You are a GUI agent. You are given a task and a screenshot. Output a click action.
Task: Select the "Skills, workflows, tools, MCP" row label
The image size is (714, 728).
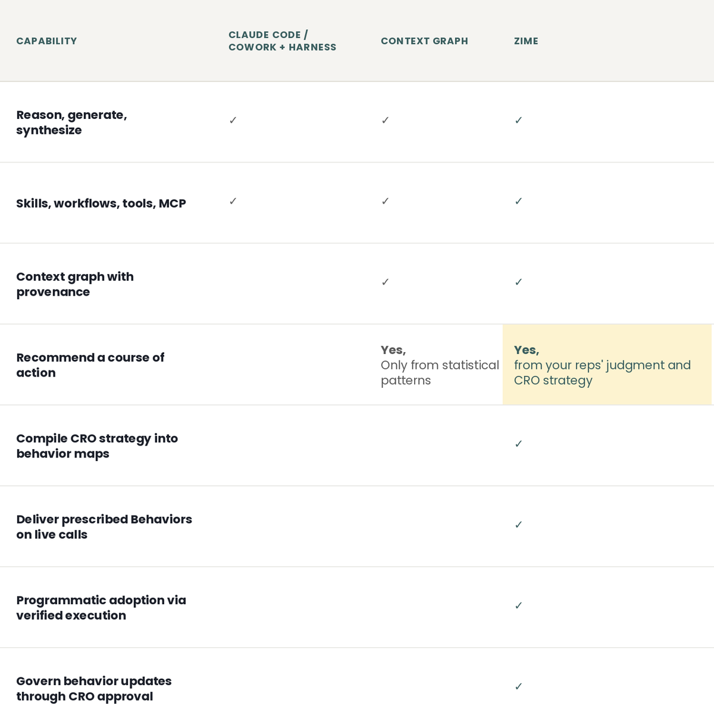[101, 203]
